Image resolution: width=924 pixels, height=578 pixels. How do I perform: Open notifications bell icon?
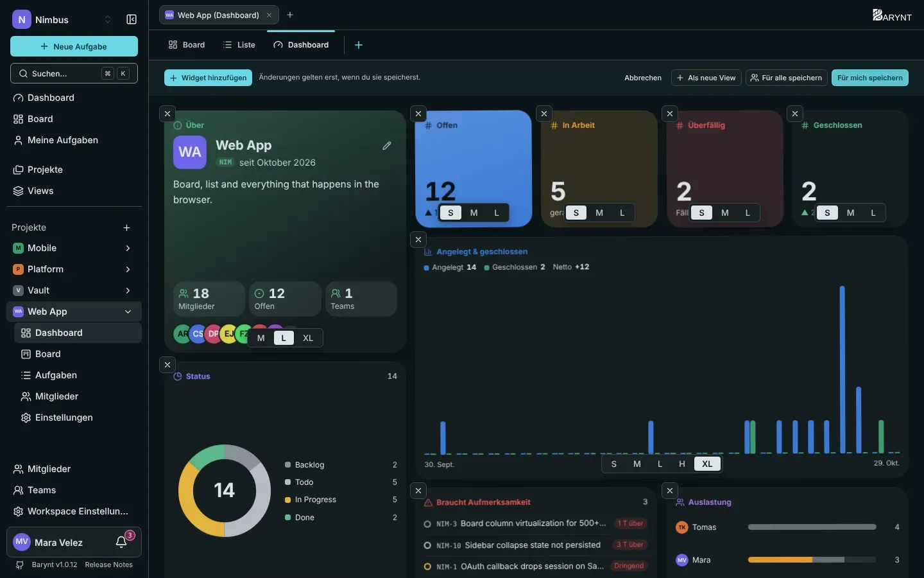point(121,542)
